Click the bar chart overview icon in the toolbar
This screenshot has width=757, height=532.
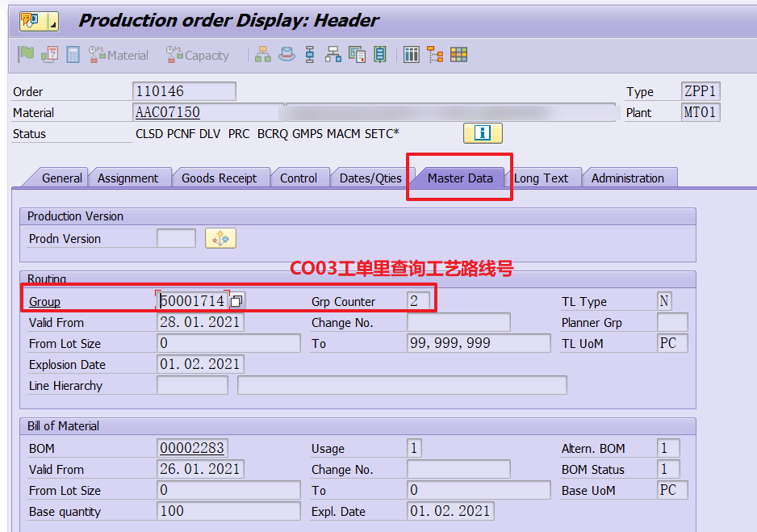(411, 54)
